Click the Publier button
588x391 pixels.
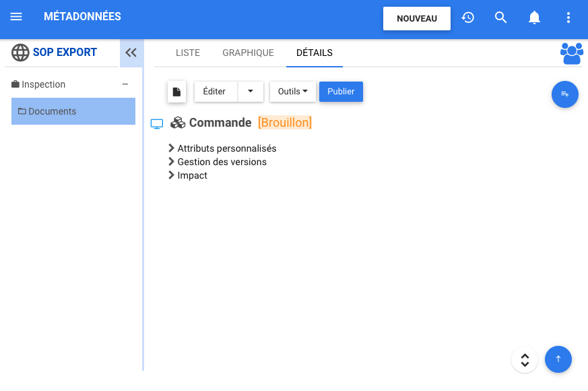[341, 92]
